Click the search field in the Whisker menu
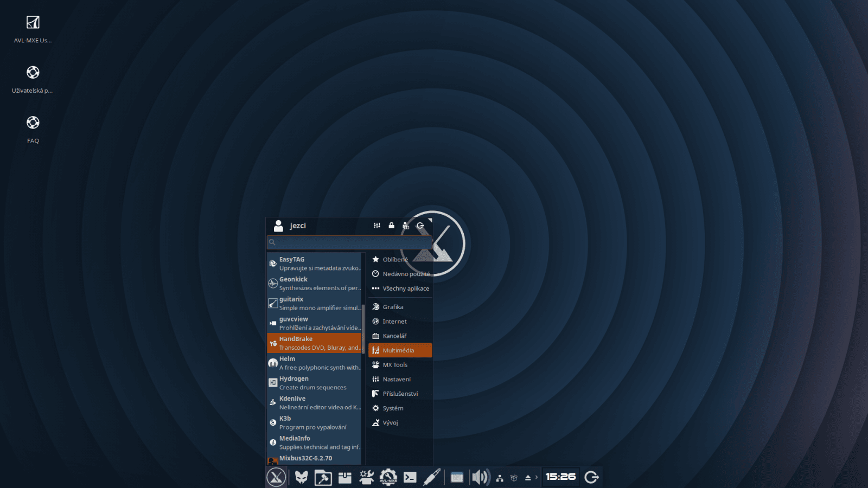Viewport: 868px width, 488px height. coord(349,242)
